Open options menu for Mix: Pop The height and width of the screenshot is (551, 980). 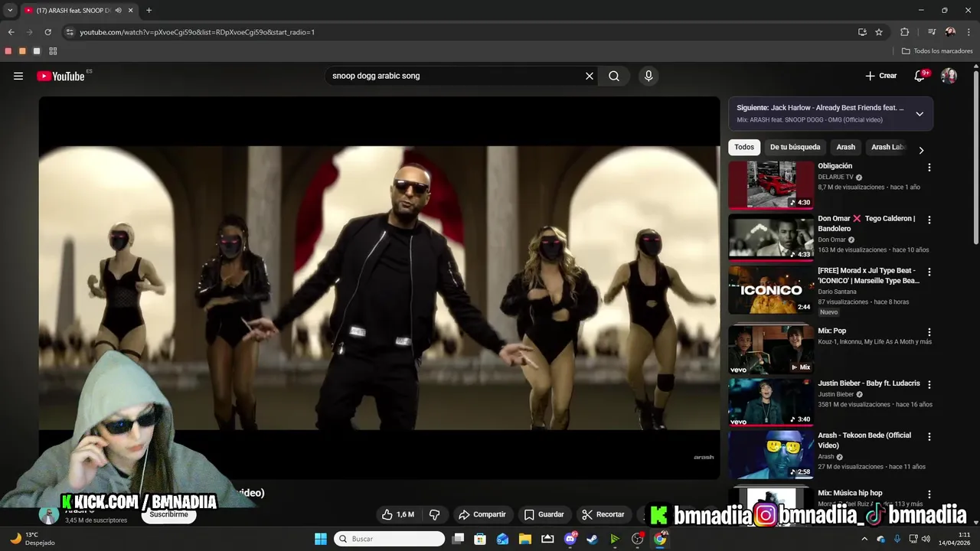929,332
